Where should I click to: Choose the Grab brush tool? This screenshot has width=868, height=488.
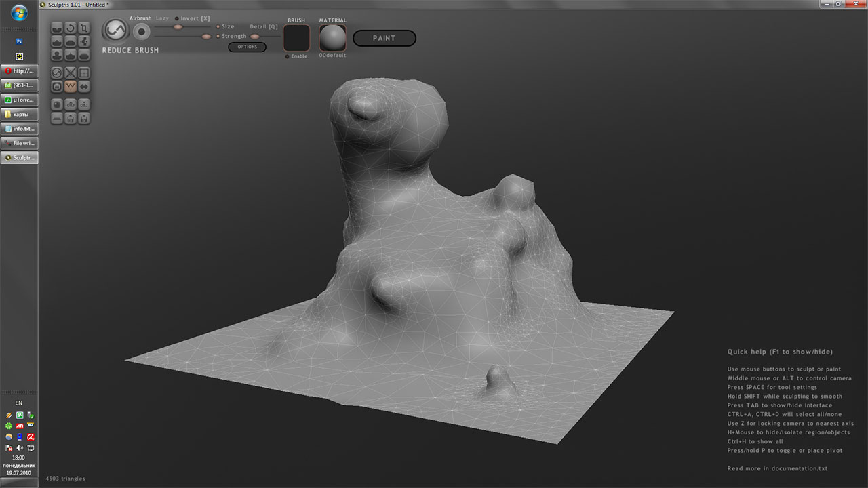point(84,41)
